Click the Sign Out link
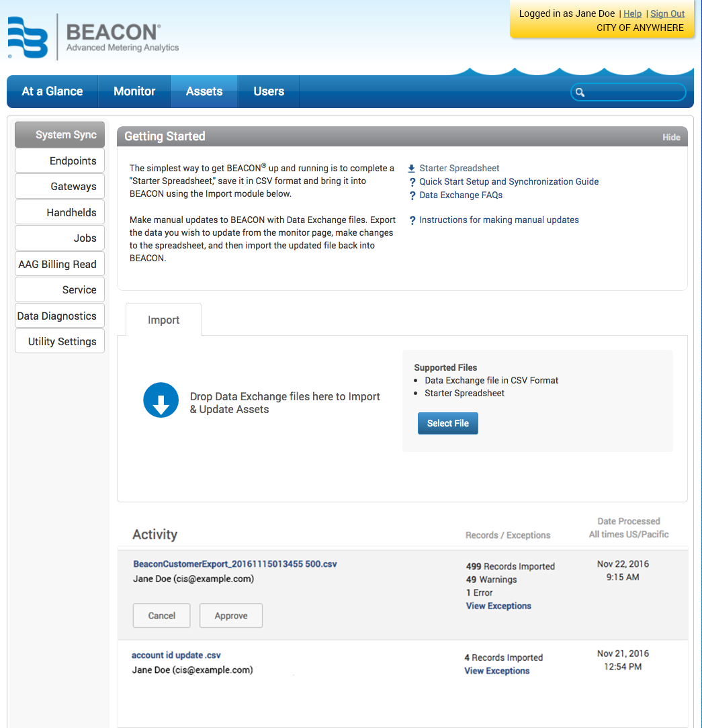Screen dimensions: 702x728 pyautogui.click(x=667, y=13)
